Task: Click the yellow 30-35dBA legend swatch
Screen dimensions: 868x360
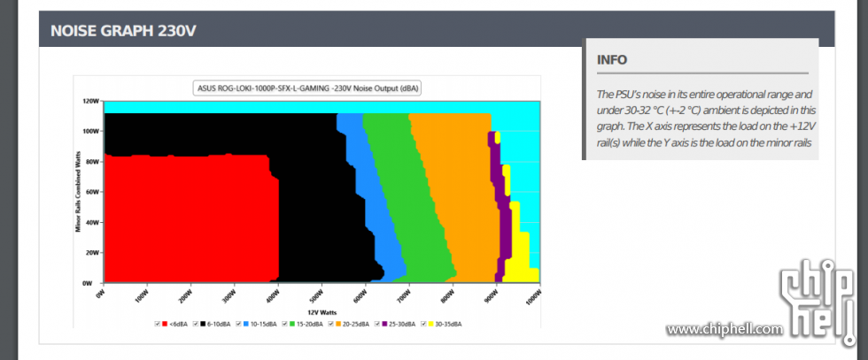Action: click(x=430, y=324)
